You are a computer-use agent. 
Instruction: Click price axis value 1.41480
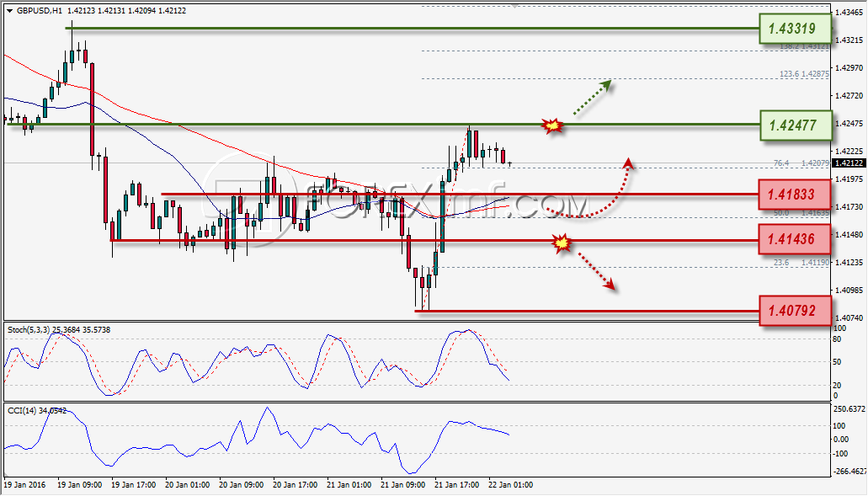coord(849,234)
